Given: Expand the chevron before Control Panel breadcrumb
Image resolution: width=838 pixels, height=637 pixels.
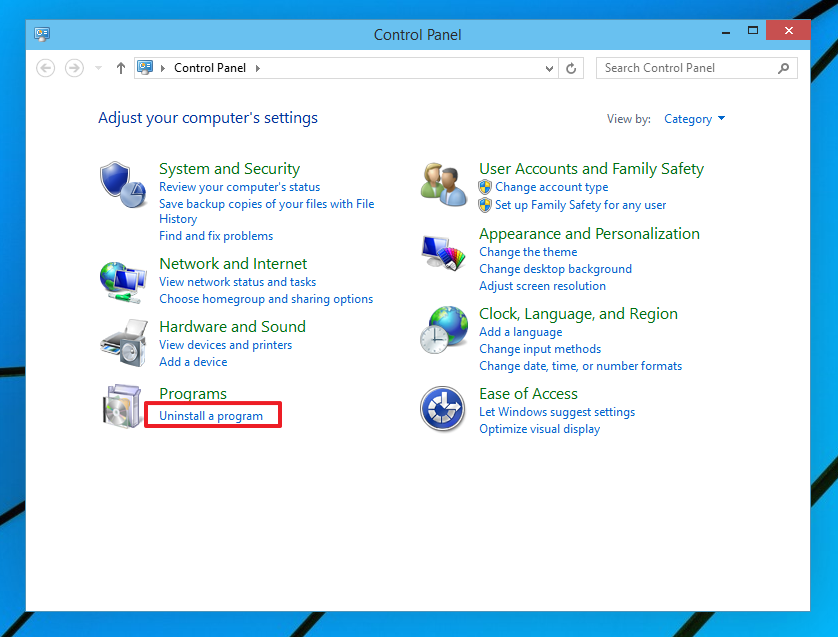Looking at the screenshot, I should 162,68.
